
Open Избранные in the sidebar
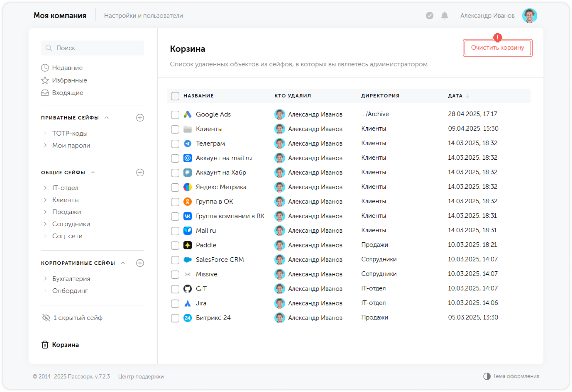(x=69, y=80)
